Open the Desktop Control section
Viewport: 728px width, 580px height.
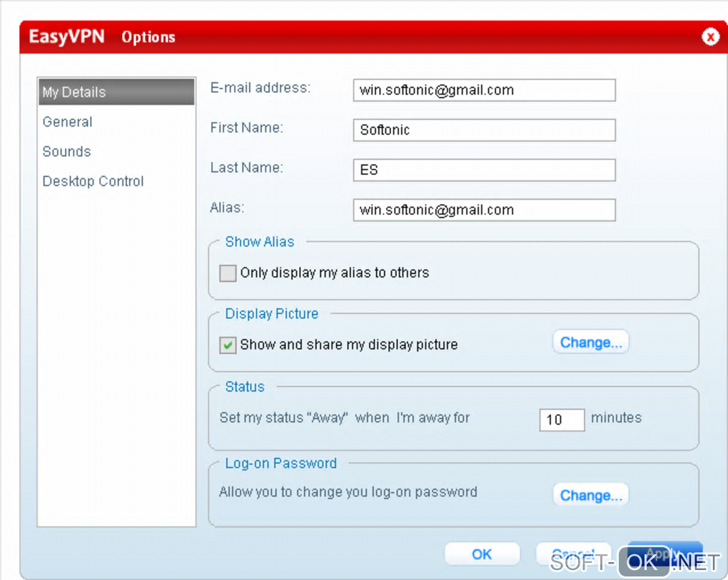click(x=93, y=181)
